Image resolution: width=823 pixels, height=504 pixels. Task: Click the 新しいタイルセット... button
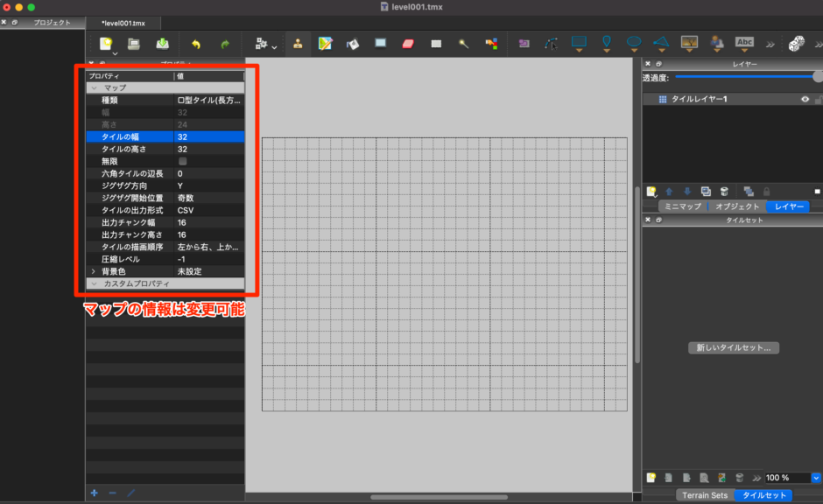[x=733, y=347]
